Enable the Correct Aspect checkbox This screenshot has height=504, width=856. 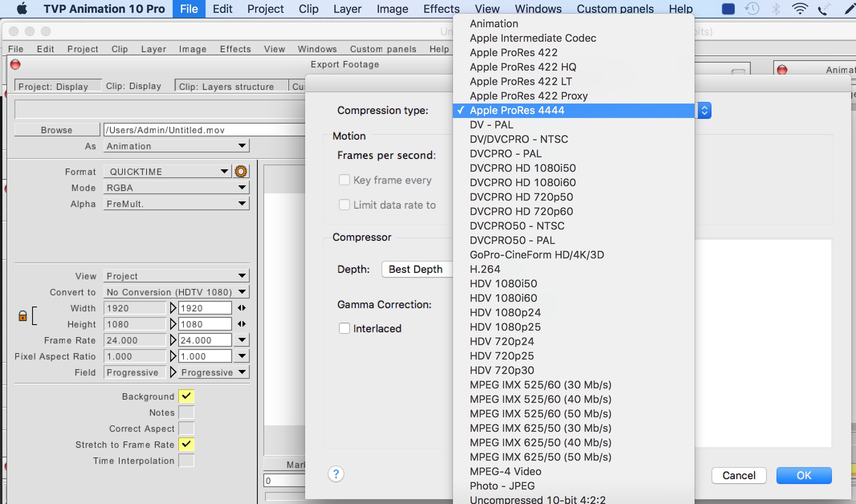pyautogui.click(x=186, y=428)
